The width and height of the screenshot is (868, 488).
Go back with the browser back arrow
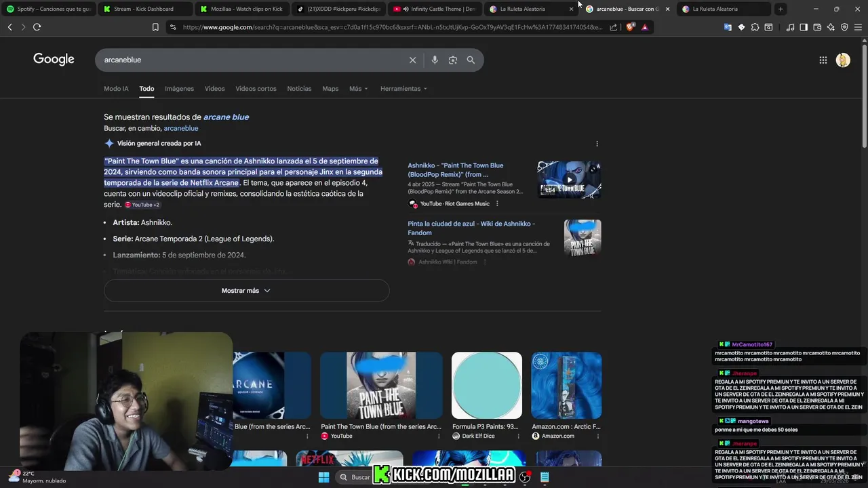[x=9, y=27]
